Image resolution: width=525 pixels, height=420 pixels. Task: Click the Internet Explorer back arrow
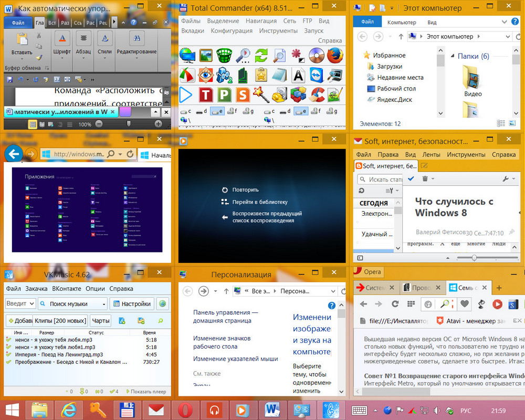[x=14, y=154]
